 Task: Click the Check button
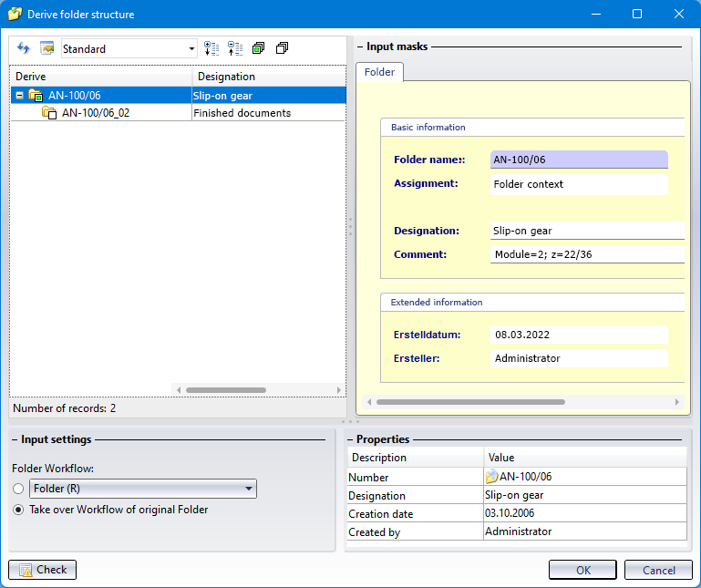point(43,570)
